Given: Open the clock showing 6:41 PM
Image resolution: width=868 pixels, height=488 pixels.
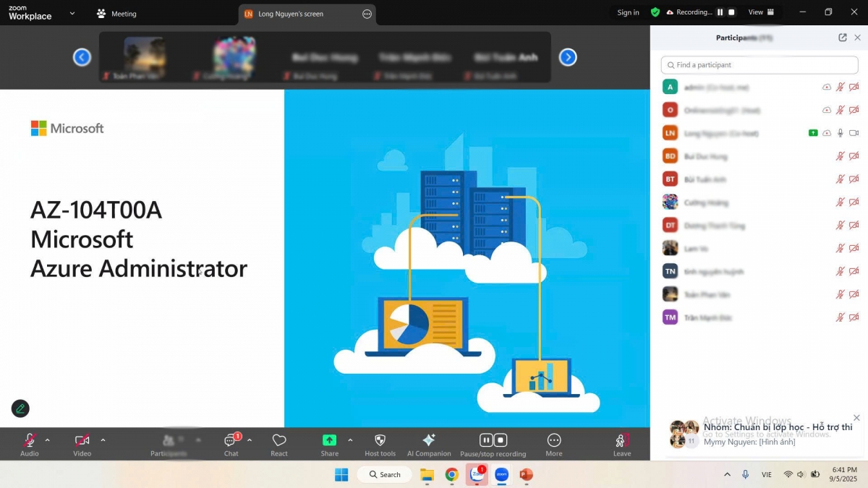Looking at the screenshot, I should point(844,474).
